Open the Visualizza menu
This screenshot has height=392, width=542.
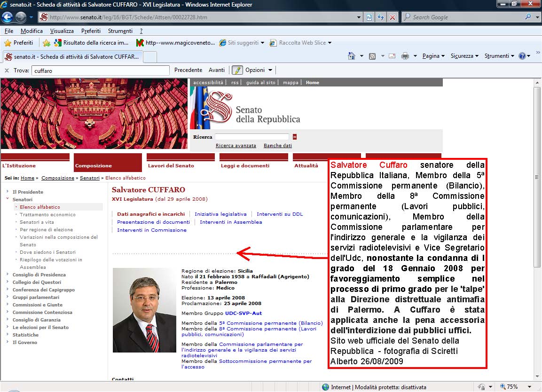[x=62, y=31]
